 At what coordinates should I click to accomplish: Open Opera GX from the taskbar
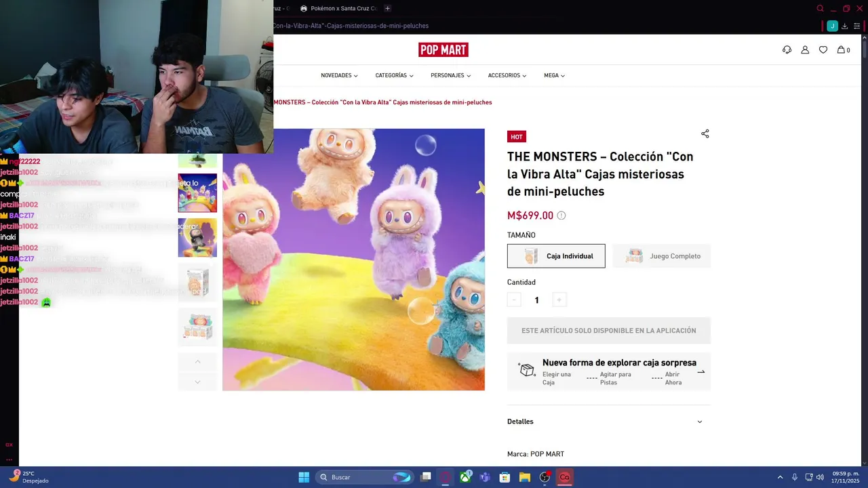tap(446, 477)
